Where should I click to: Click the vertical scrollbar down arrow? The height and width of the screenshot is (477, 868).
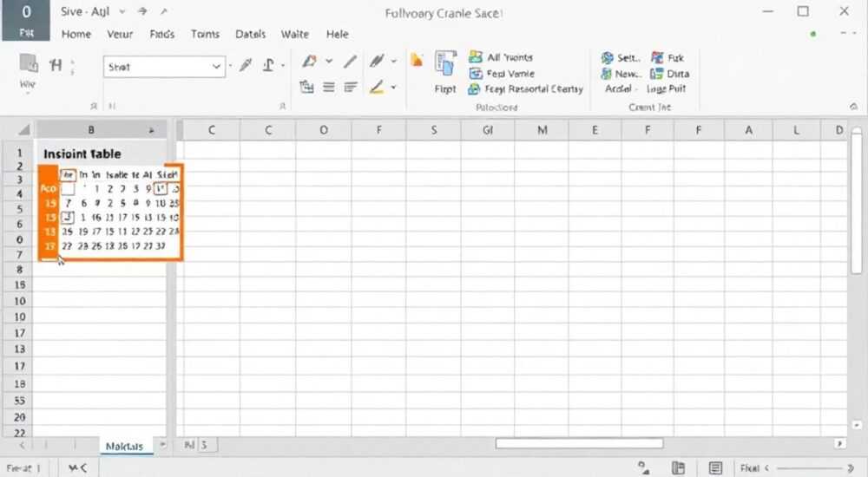[857, 425]
